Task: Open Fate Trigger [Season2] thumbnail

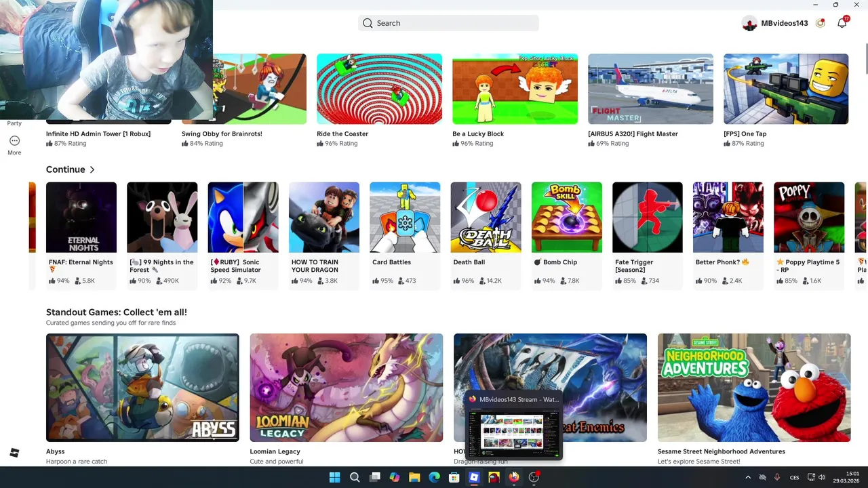Action: 648,218
